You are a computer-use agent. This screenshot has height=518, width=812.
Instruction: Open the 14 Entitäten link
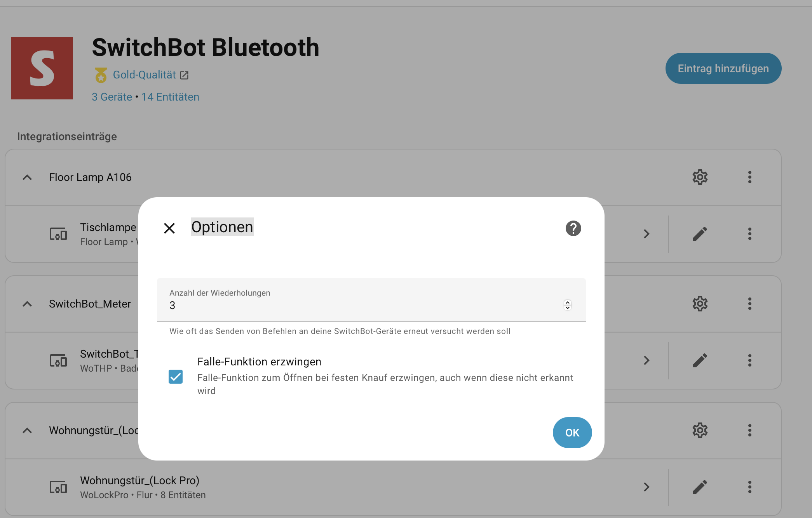coord(170,97)
